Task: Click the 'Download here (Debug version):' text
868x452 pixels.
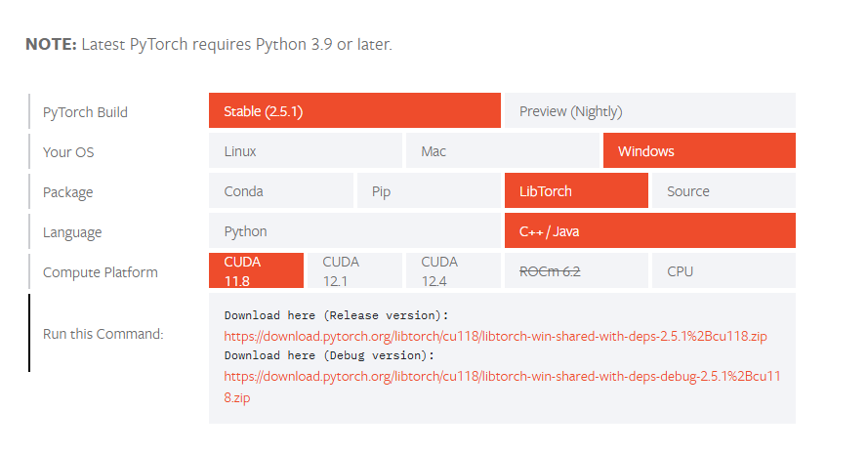Action: tap(329, 355)
